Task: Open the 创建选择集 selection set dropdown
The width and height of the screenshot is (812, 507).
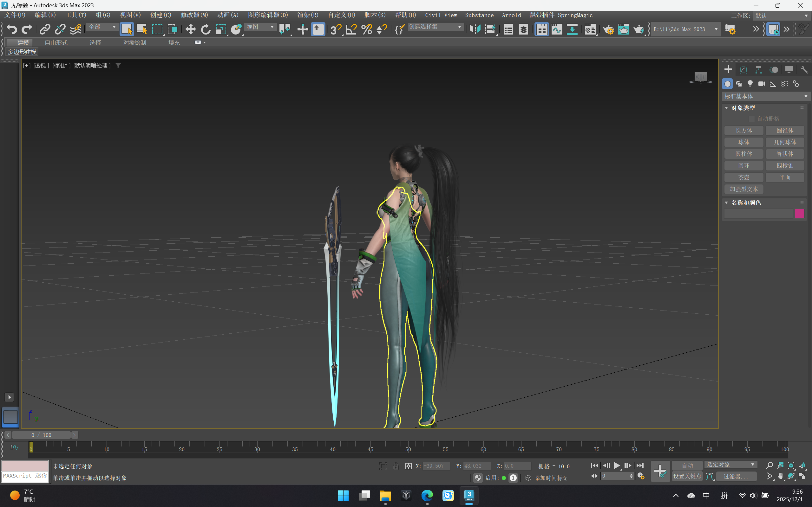Action: [435, 27]
